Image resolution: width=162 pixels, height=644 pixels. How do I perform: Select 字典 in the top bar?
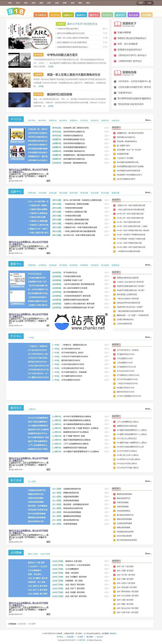click(x=26, y=3)
